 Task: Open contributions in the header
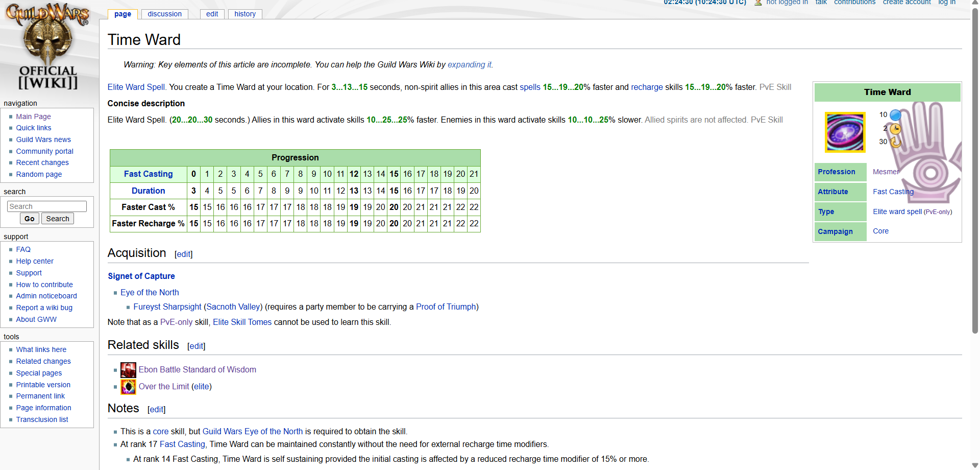pyautogui.click(x=854, y=3)
